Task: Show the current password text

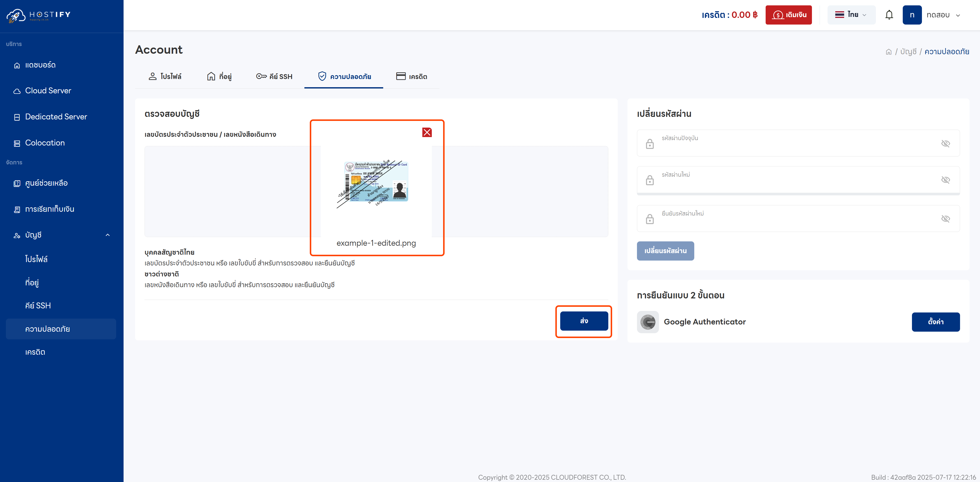Action: click(x=946, y=143)
